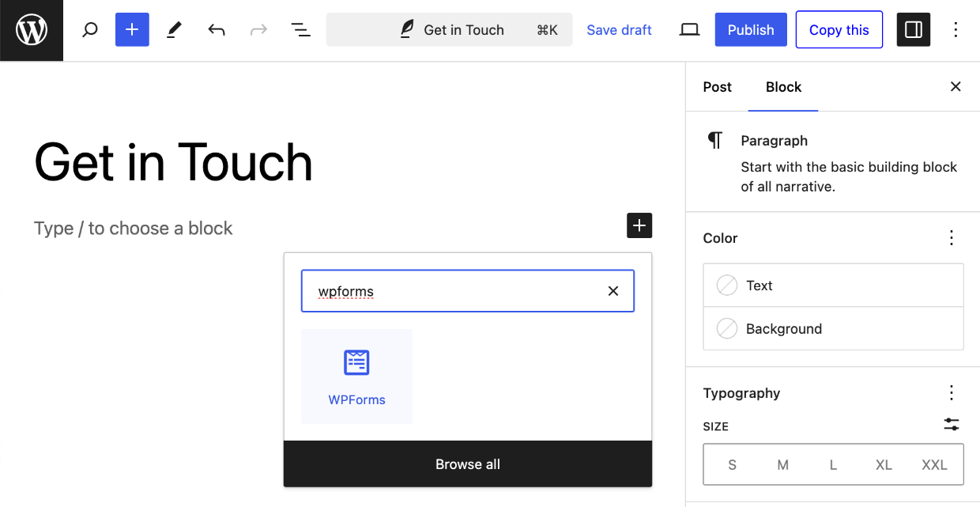Viewport: 980px width, 507px height.
Task: Open the command palette labeled Get in Touch
Action: point(449,29)
